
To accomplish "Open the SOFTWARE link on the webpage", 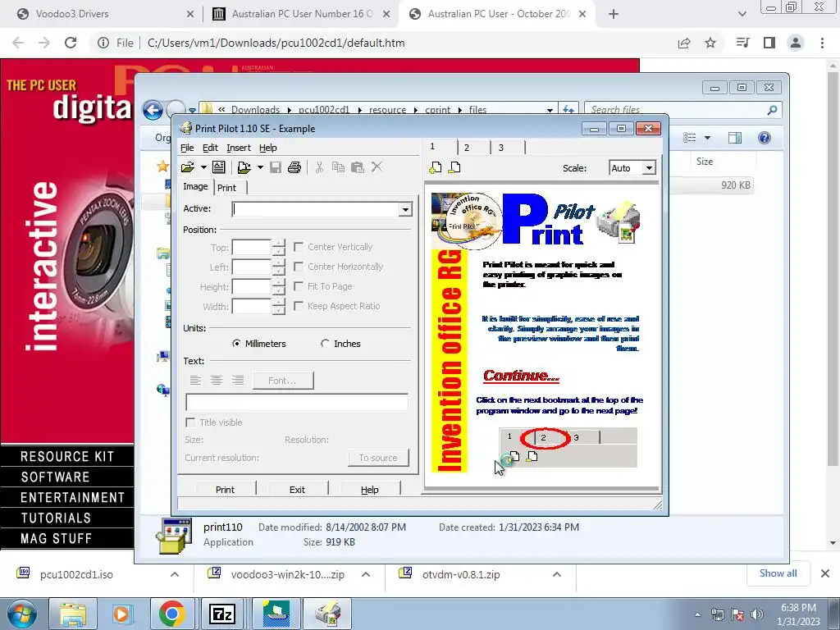I will 55,477.
